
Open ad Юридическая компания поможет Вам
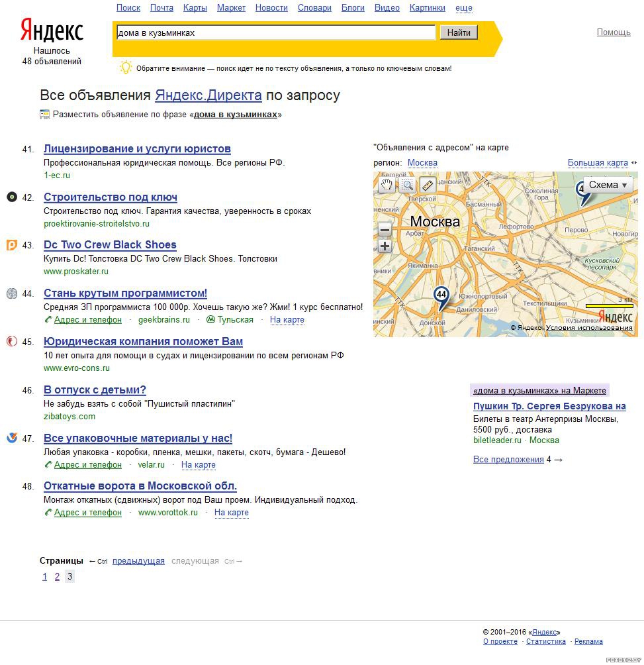[143, 341]
